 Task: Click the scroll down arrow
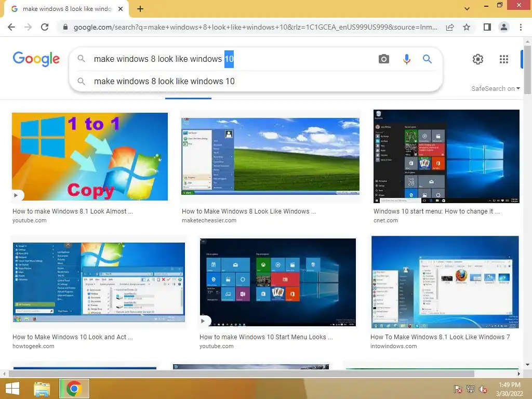527,365
